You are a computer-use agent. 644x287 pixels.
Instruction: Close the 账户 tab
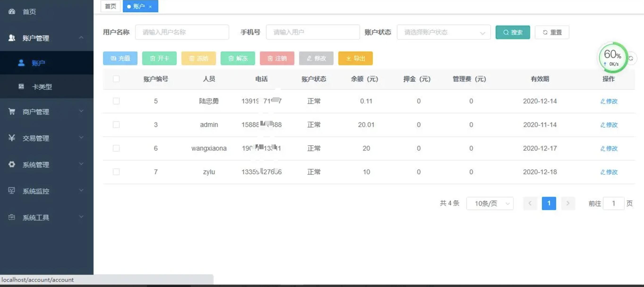point(150,7)
